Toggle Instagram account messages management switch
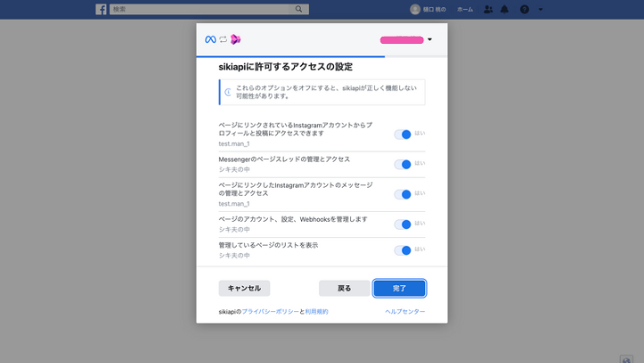 [x=403, y=194]
